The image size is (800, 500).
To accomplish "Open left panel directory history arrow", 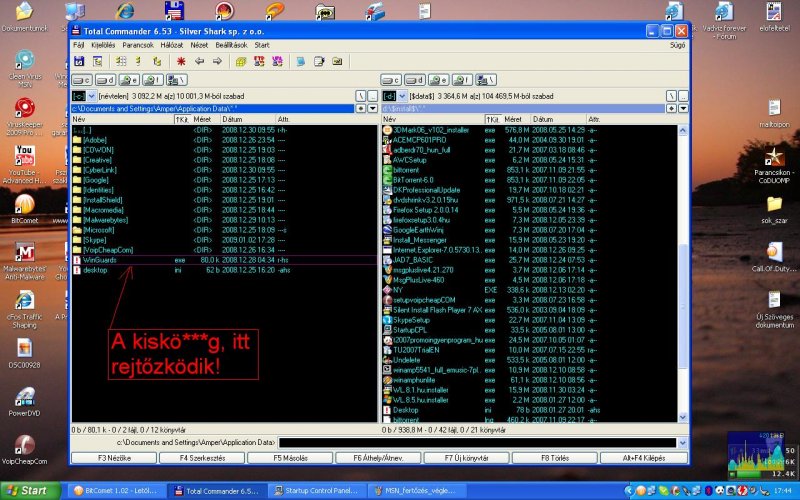I will pos(372,109).
